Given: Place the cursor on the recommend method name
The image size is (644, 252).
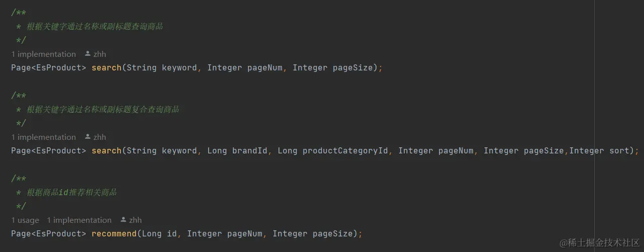Looking at the screenshot, I should coord(114,233).
